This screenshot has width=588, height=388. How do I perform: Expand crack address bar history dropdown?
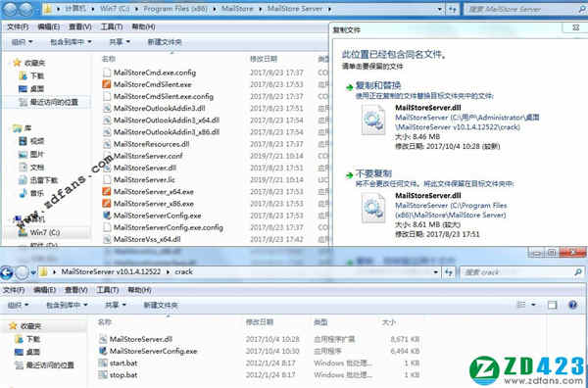point(435,272)
